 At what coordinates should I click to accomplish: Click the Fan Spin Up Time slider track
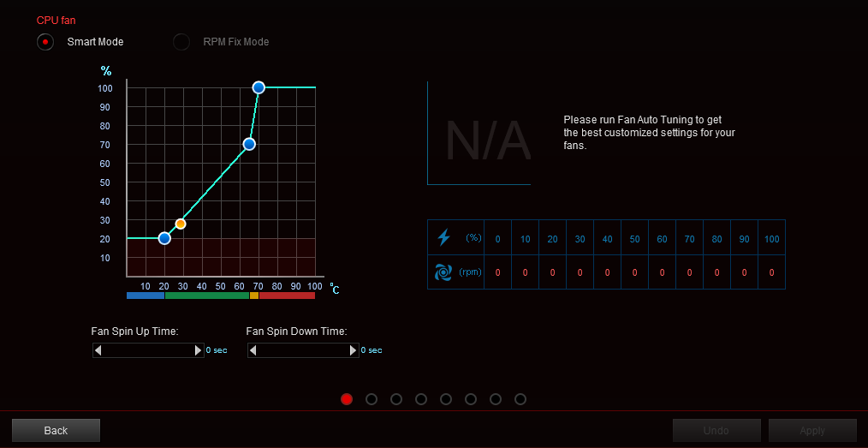148,350
